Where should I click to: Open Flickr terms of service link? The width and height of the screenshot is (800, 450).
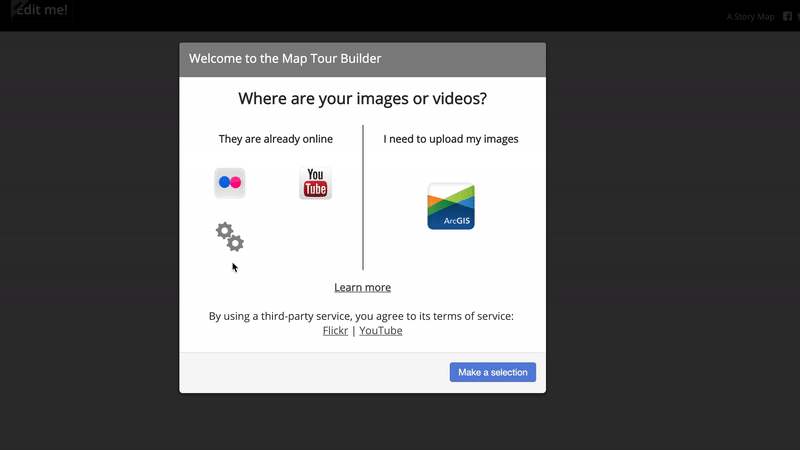tap(335, 331)
